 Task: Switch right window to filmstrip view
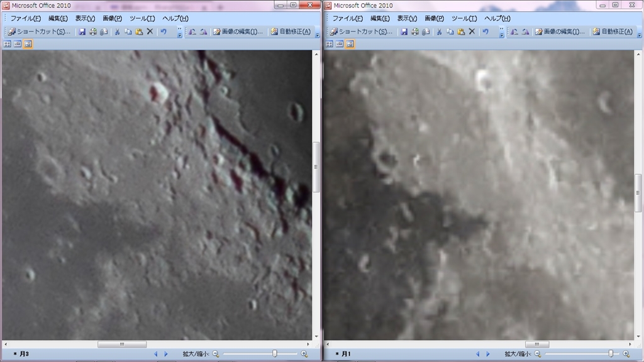point(339,44)
